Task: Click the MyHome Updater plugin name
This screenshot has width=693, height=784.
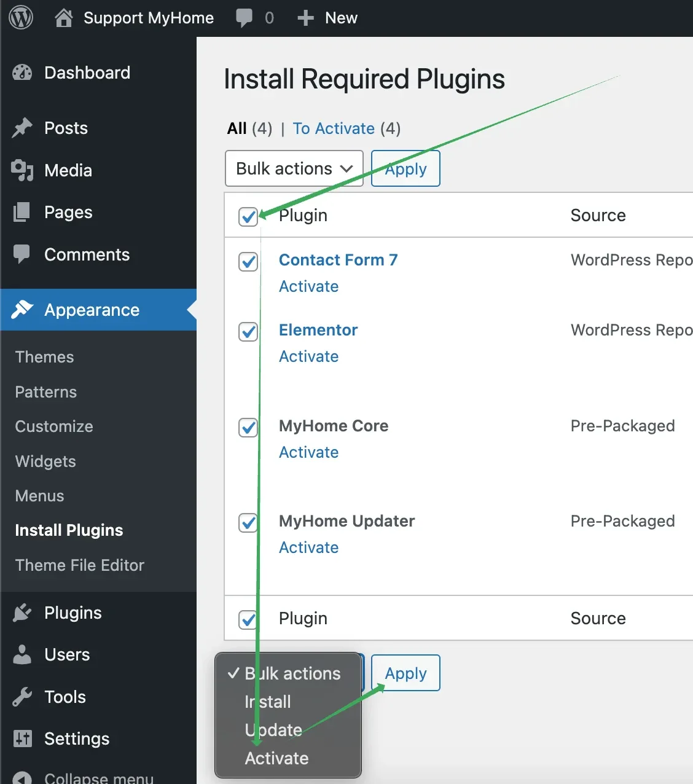Action: (346, 521)
